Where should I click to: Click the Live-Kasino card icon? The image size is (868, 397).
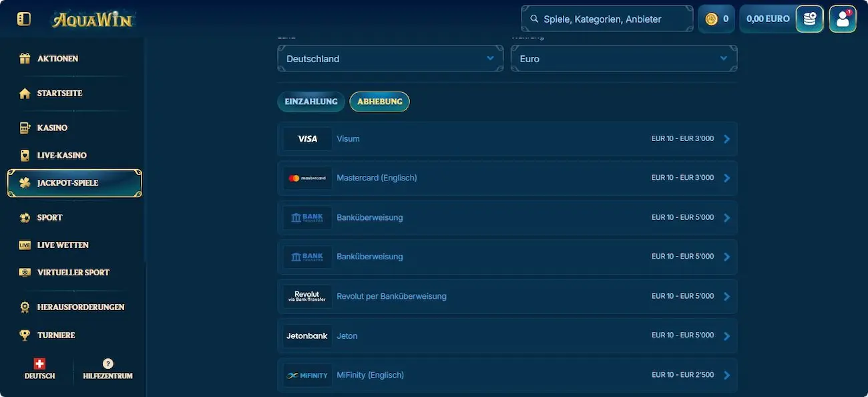click(25, 156)
